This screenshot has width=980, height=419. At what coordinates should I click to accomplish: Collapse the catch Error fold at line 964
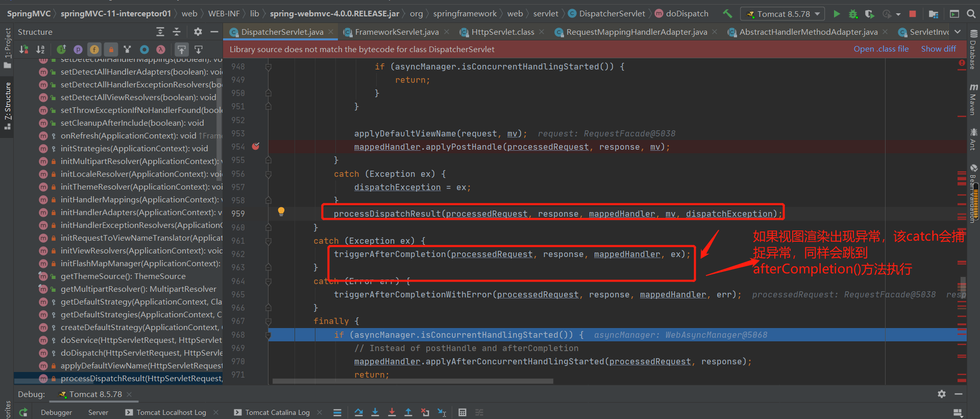tap(268, 281)
